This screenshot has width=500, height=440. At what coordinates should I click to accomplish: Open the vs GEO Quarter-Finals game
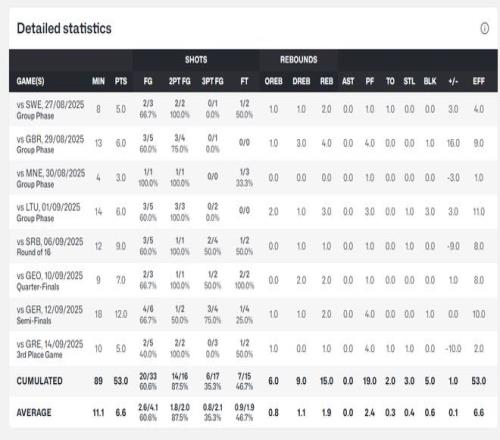tap(253, 280)
